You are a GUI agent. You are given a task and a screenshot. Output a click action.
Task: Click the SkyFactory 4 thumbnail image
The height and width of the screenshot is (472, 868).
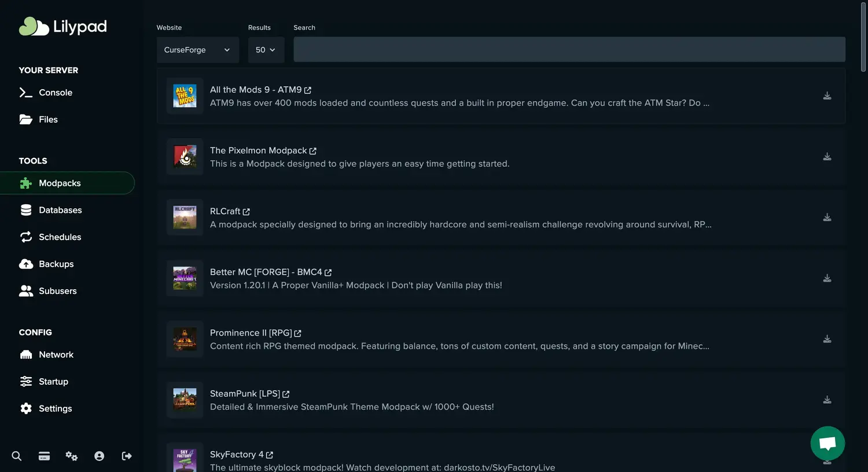tap(185, 460)
